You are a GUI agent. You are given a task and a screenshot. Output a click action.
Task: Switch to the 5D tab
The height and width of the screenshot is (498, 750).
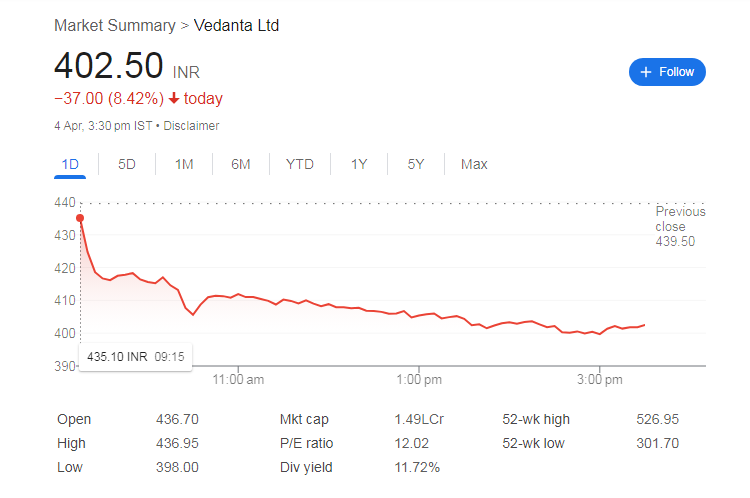(x=127, y=164)
